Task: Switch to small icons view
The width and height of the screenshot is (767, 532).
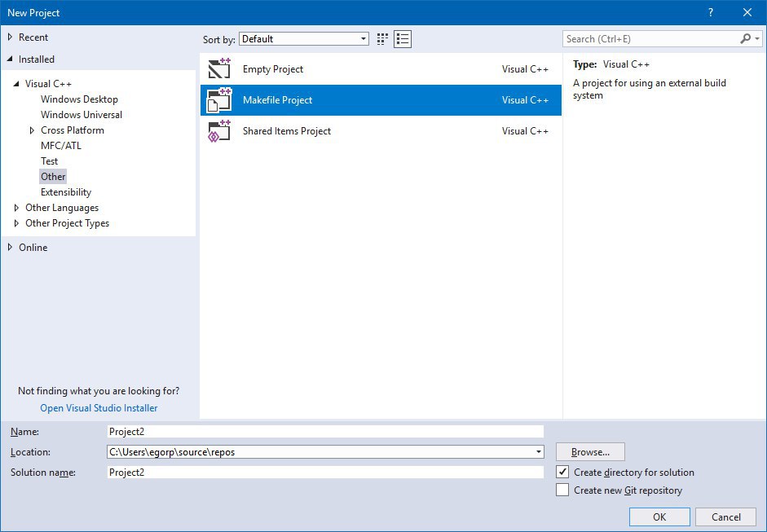Action: pos(382,39)
